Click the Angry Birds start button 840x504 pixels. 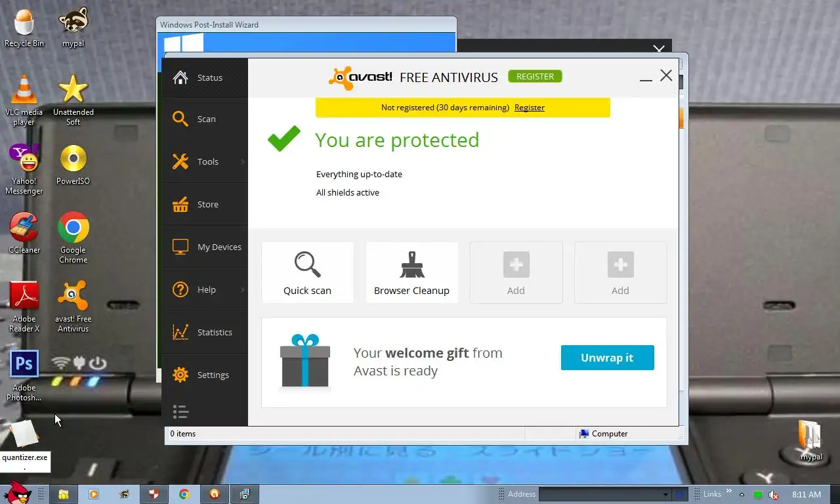16,493
